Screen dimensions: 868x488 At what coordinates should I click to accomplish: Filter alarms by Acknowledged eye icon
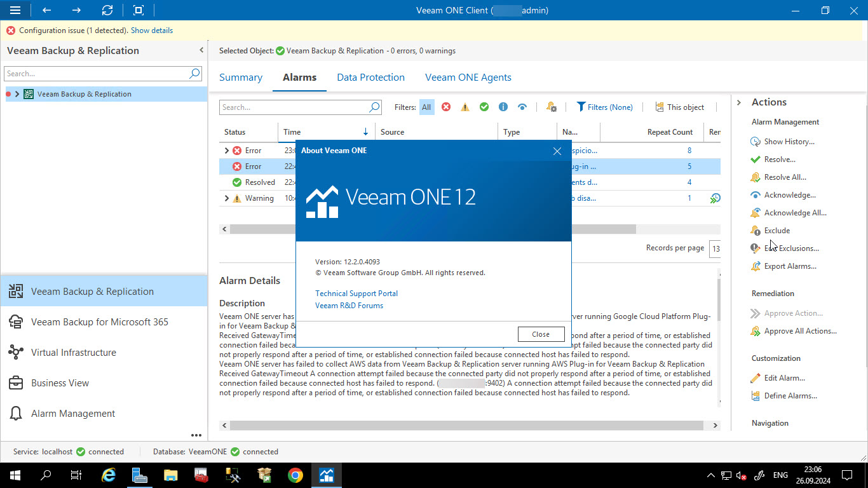pos(522,107)
